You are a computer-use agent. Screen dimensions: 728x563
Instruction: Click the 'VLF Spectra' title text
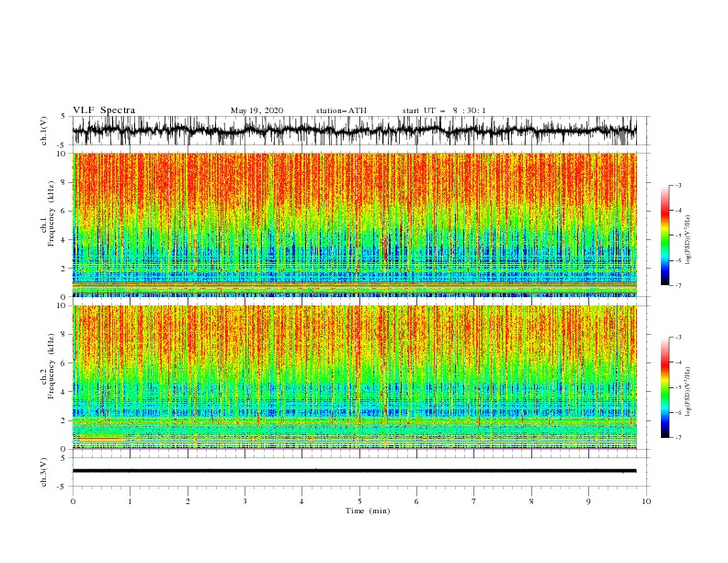click(x=104, y=110)
